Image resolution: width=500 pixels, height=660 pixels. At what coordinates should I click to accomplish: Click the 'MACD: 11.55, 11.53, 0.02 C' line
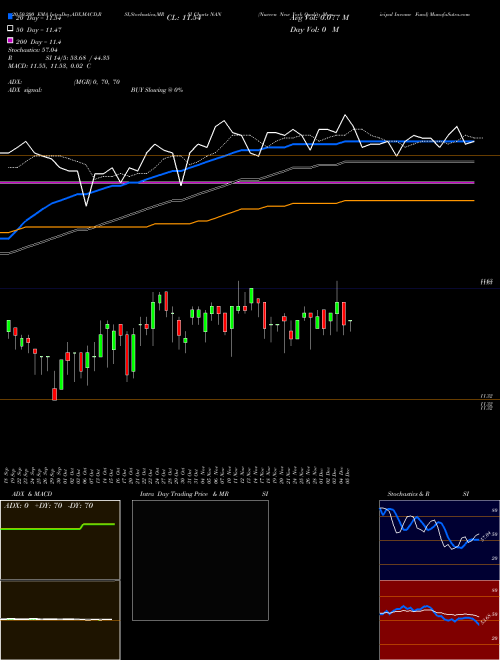(x=49, y=66)
